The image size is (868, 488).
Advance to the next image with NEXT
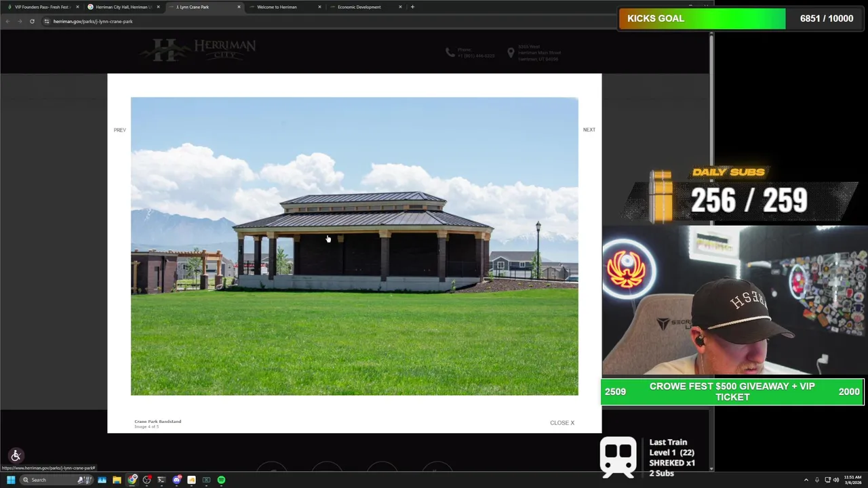589,129
